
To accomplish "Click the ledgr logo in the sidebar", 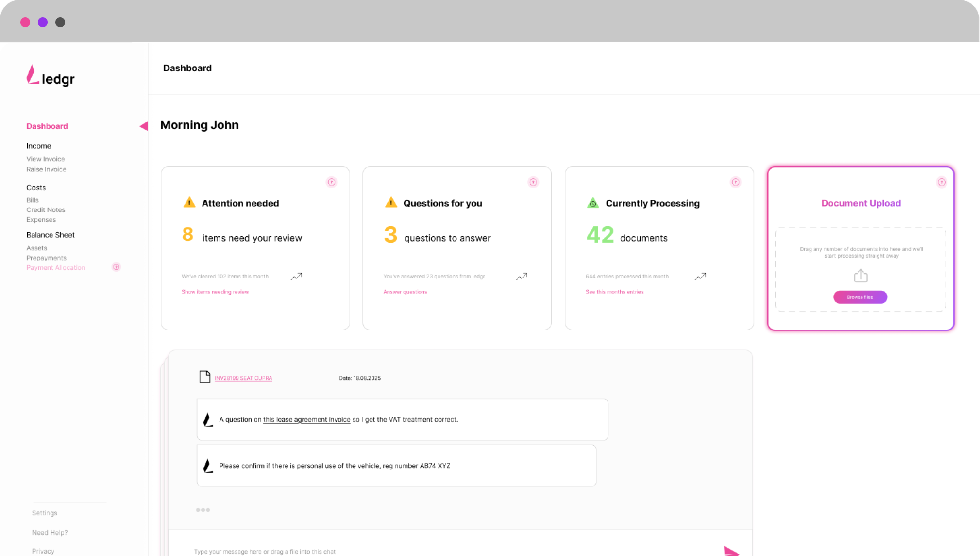I will point(50,76).
